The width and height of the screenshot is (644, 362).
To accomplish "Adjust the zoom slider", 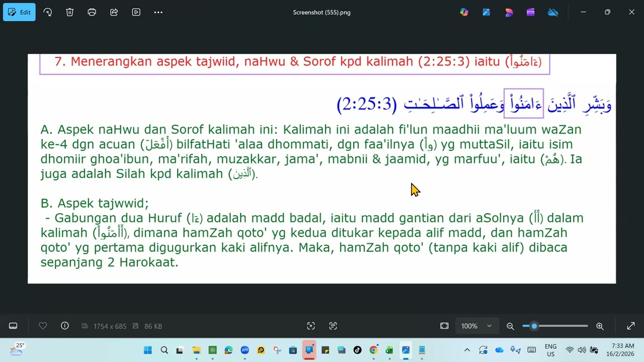I will pyautogui.click(x=555, y=326).
